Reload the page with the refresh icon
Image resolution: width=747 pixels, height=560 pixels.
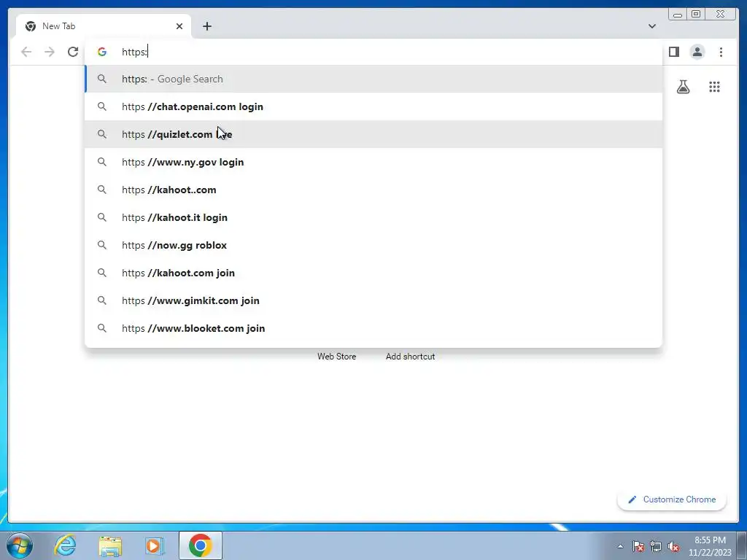[73, 52]
